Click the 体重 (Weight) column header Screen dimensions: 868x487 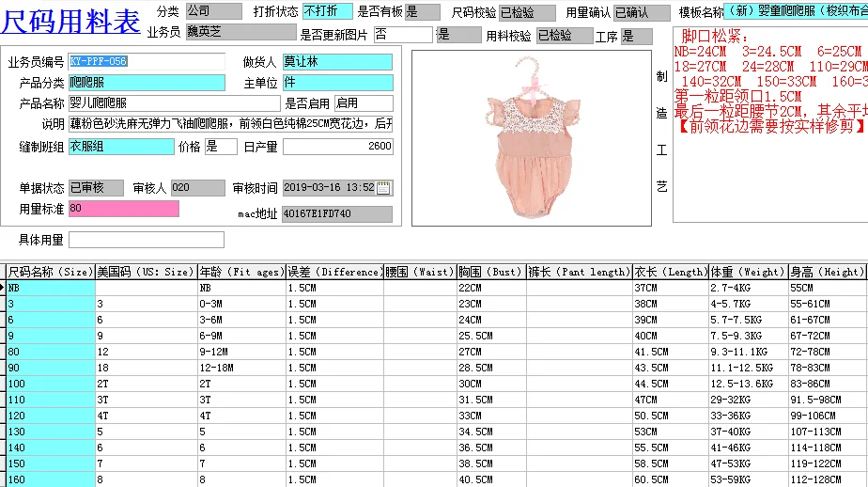pos(749,272)
